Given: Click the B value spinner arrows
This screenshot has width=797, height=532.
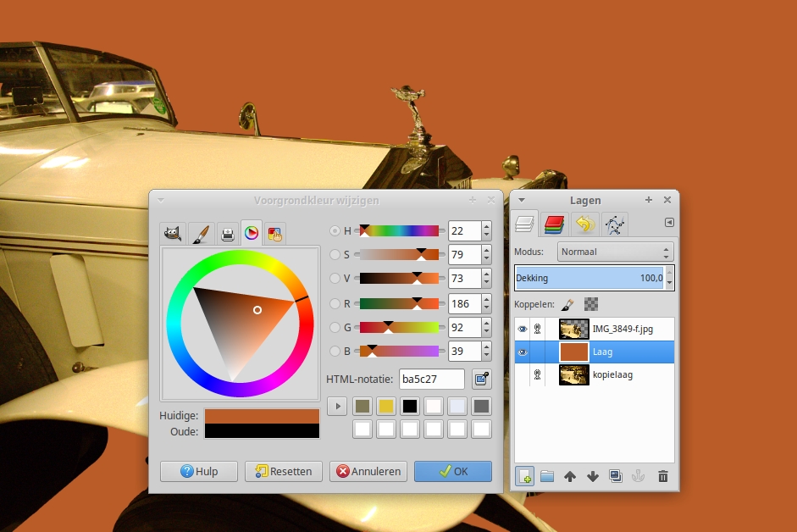Looking at the screenshot, I should pyautogui.click(x=486, y=351).
